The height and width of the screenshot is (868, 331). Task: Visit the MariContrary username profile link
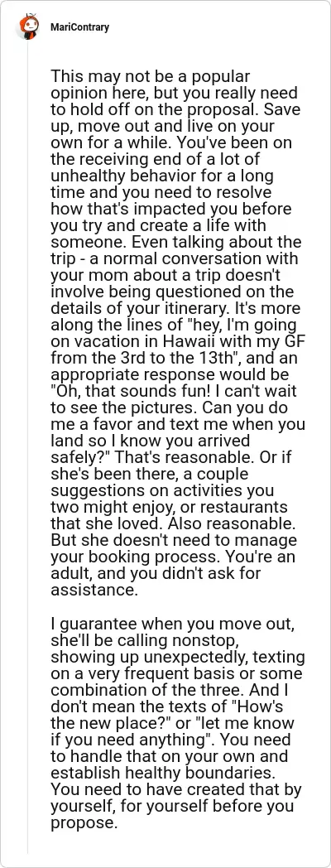[79, 27]
